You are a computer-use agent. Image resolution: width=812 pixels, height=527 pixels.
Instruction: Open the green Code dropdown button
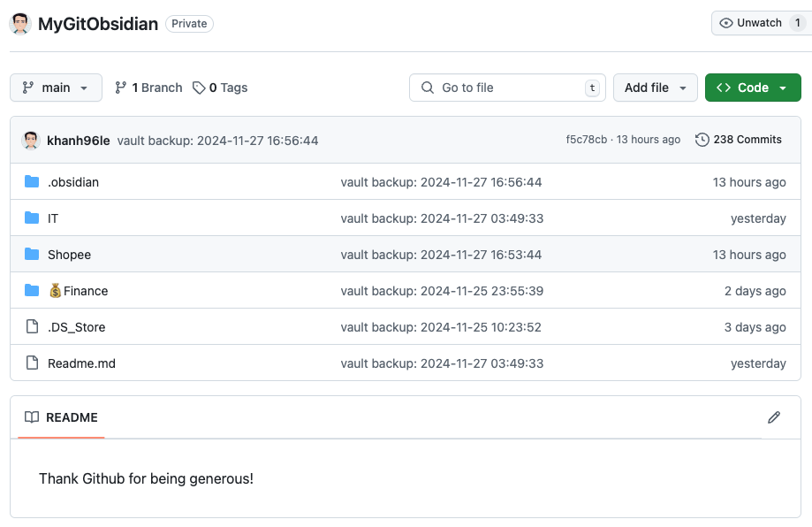click(753, 88)
